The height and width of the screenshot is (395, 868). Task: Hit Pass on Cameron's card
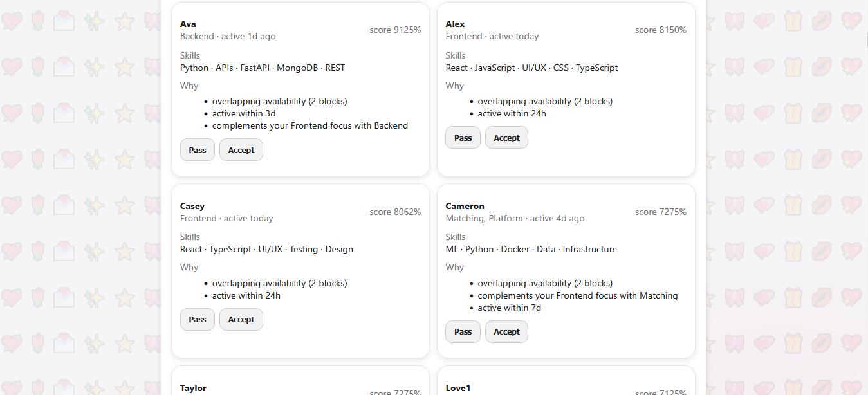(x=463, y=331)
